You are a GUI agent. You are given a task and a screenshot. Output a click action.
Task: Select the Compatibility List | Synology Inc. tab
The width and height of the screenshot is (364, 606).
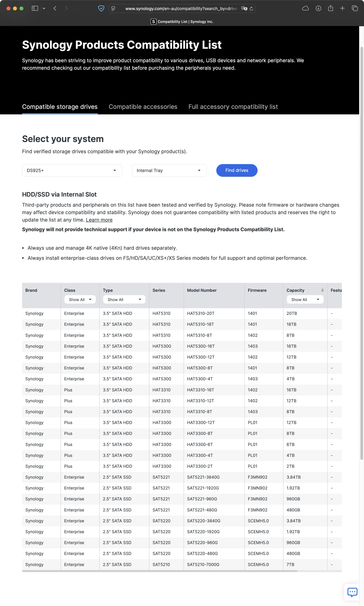[x=182, y=22]
